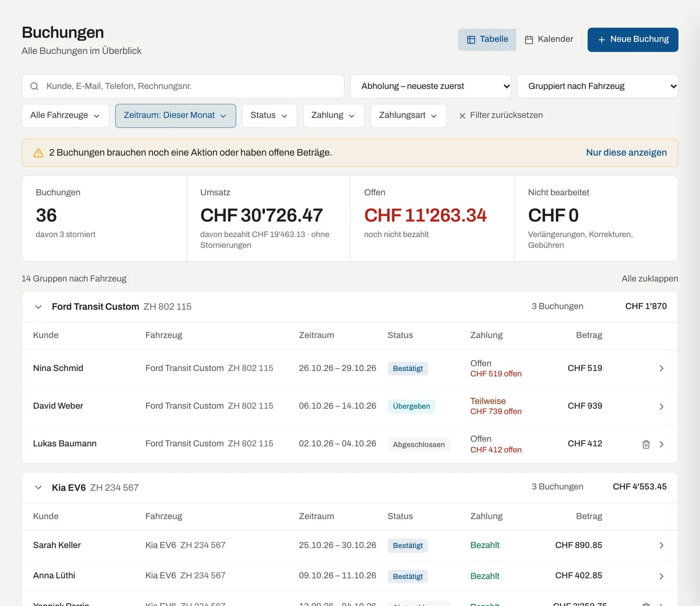The width and height of the screenshot is (700, 606).
Task: Click the Nur diese anzeigen link
Action: (x=626, y=152)
